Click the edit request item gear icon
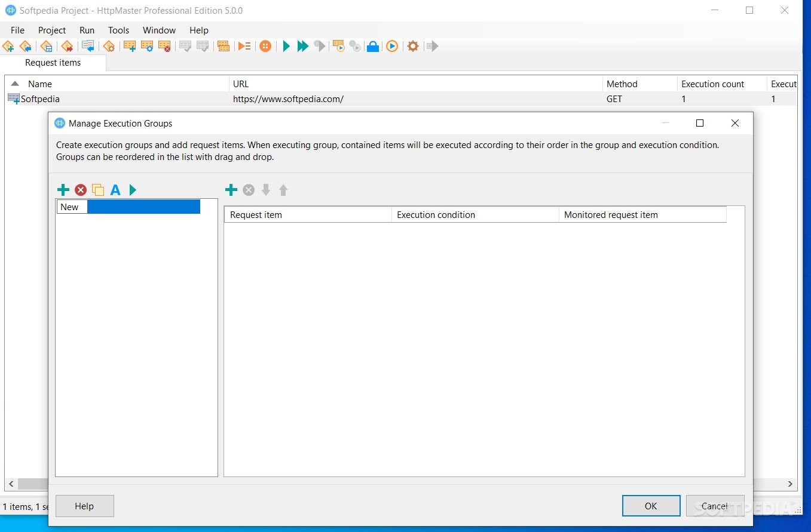 [147, 46]
